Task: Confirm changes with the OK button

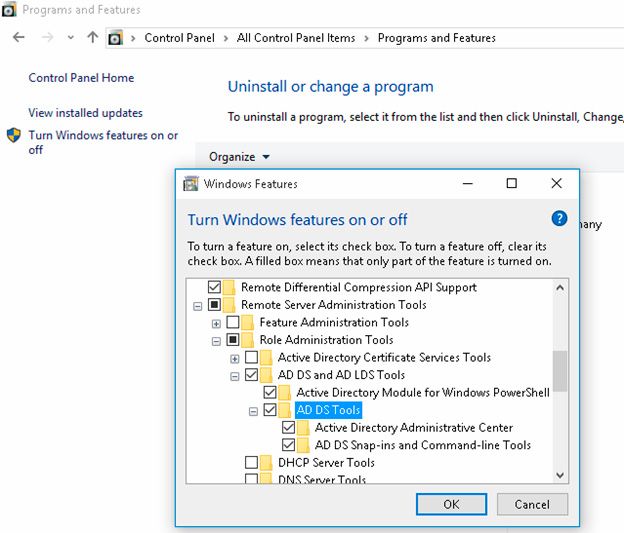Action: pyautogui.click(x=451, y=504)
